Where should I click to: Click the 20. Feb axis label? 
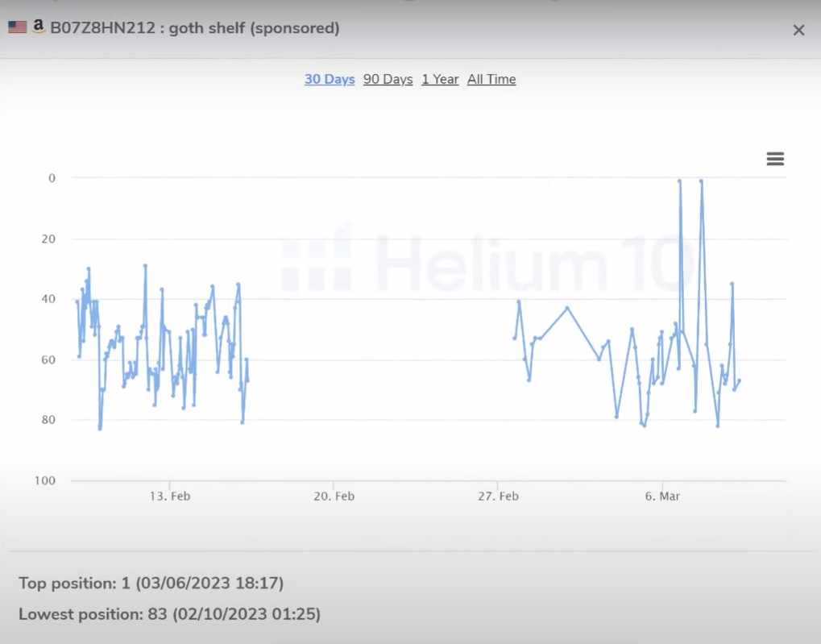click(x=334, y=497)
